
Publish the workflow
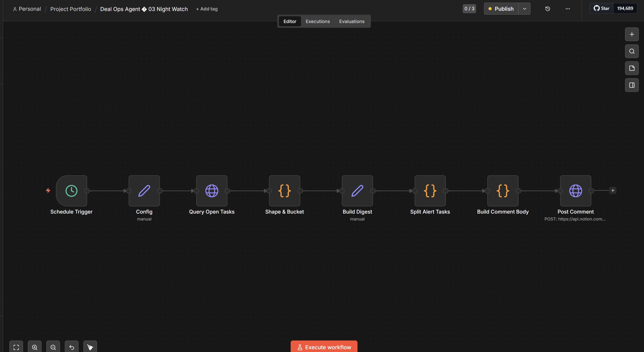(501, 9)
